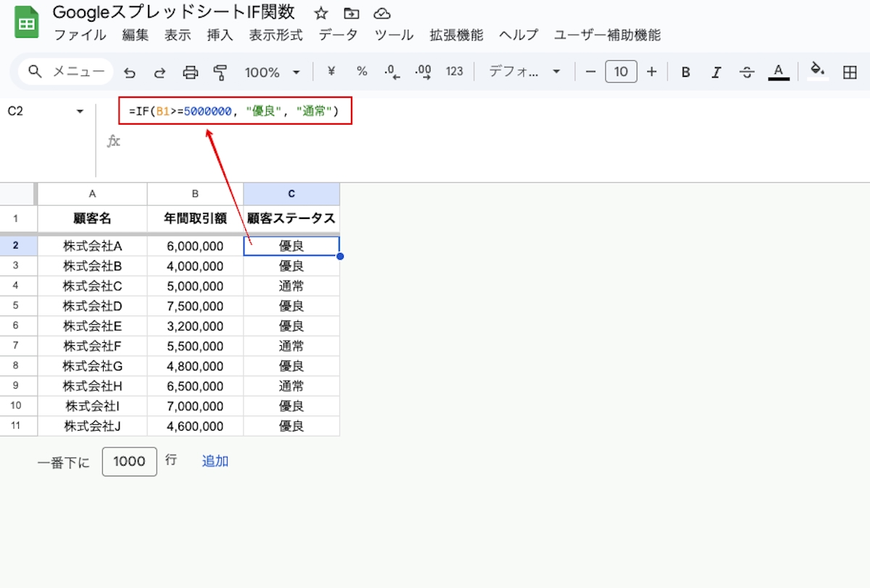Toggle italic formatting
Image resolution: width=870 pixels, height=588 pixels.
click(716, 72)
